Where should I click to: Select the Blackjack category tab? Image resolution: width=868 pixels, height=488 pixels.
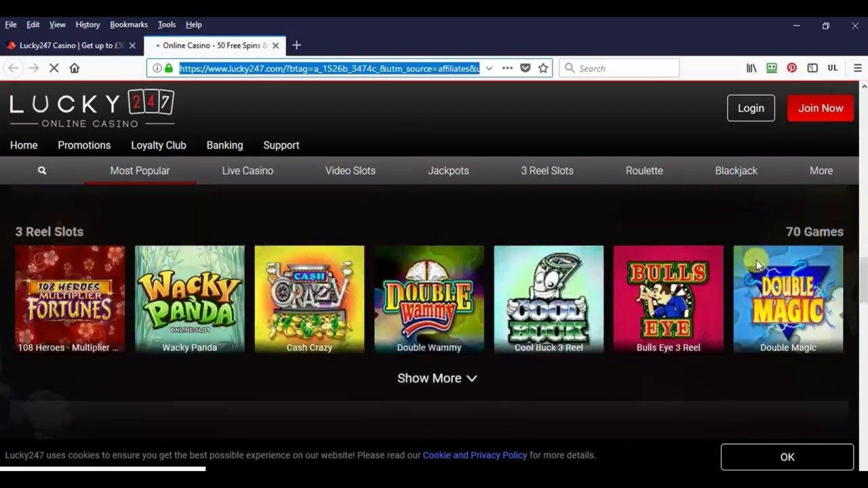point(736,171)
